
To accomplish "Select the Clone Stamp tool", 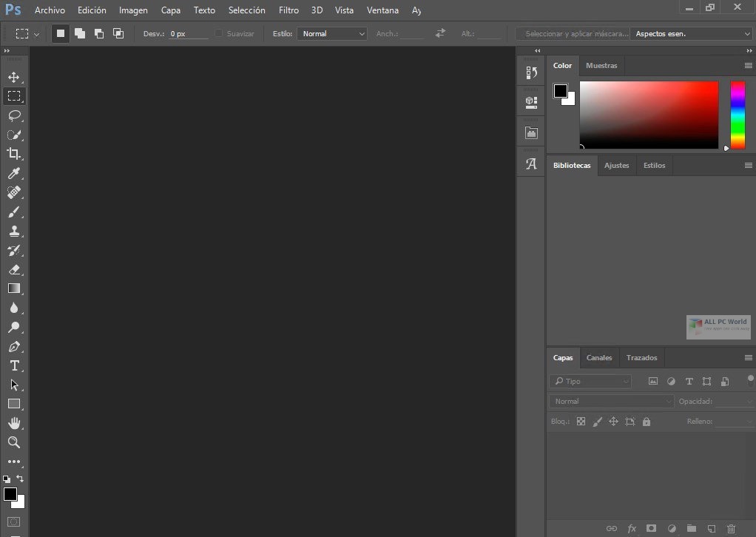I will pyautogui.click(x=14, y=231).
